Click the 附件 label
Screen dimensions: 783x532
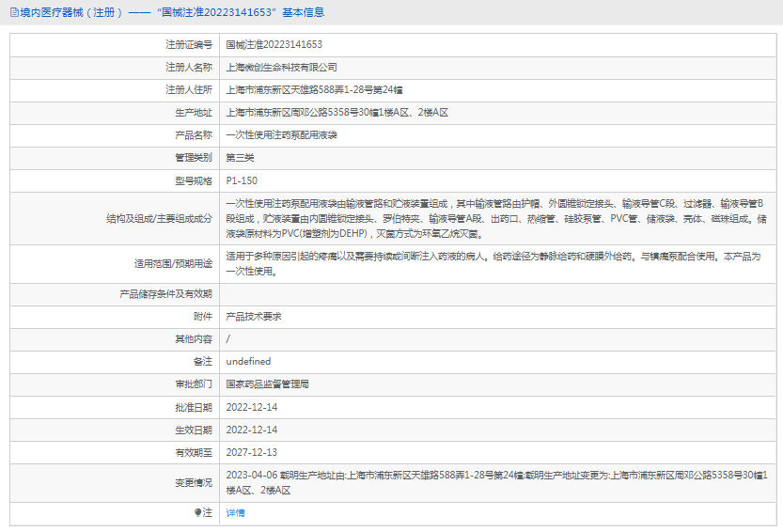pyautogui.click(x=203, y=317)
